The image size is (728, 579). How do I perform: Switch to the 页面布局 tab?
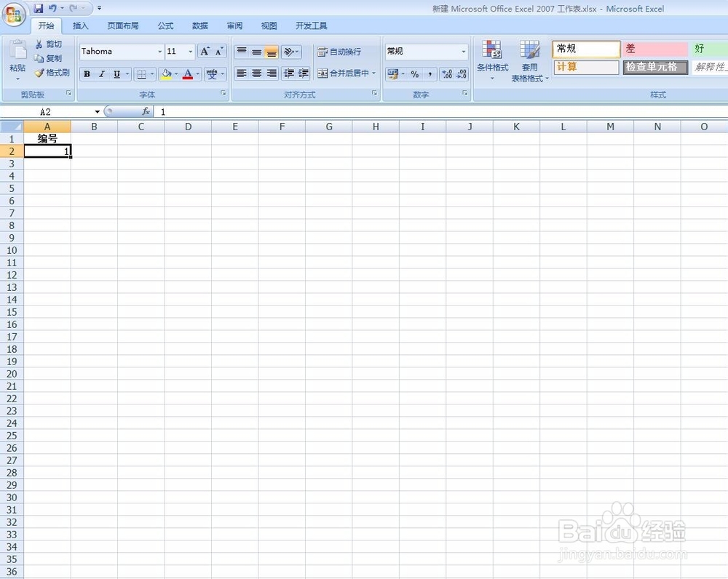123,26
